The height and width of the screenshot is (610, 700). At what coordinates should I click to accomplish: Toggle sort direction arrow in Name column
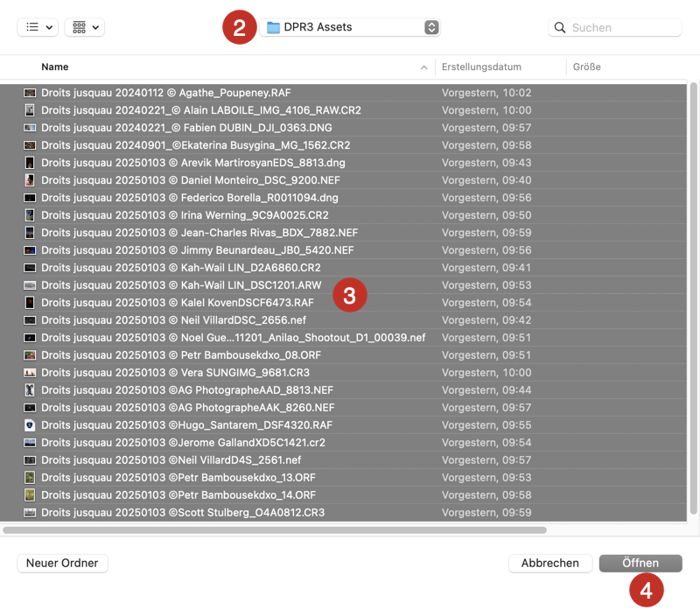tap(423, 67)
